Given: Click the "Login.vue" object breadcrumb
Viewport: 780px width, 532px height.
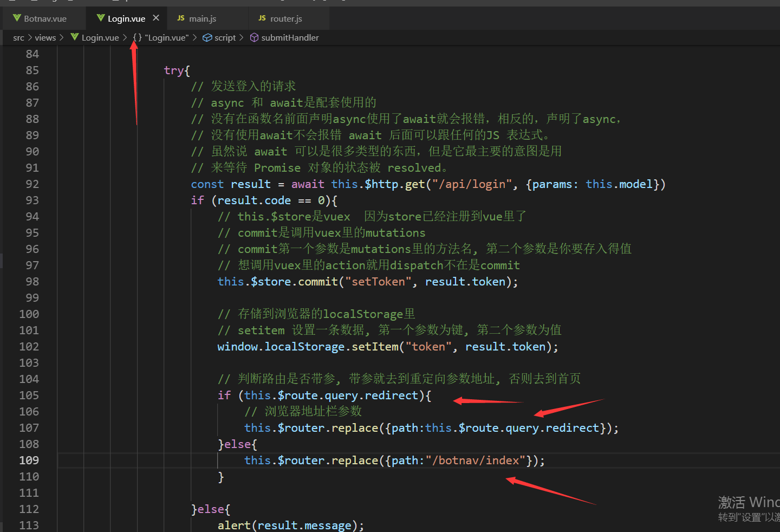Looking at the screenshot, I should (167, 37).
